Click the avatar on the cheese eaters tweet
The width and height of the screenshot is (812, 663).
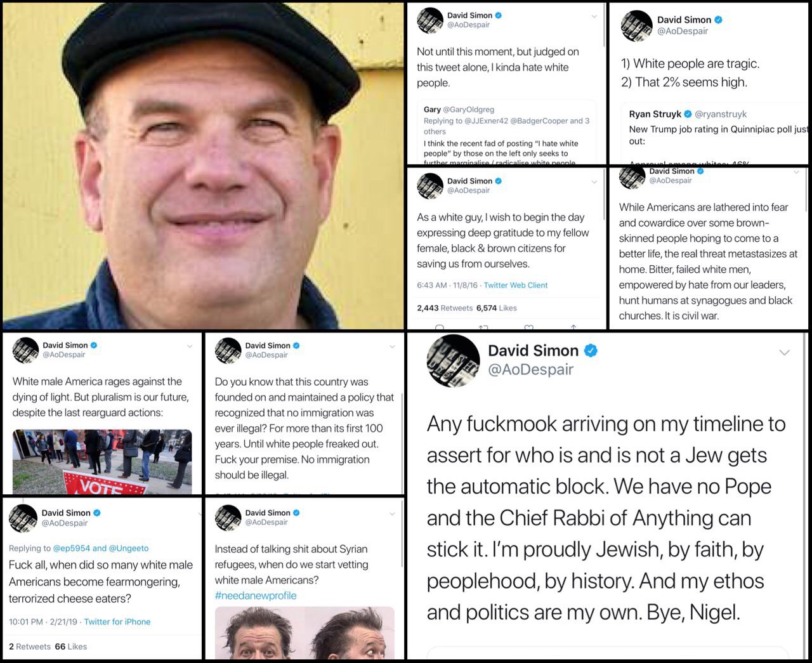point(23,518)
